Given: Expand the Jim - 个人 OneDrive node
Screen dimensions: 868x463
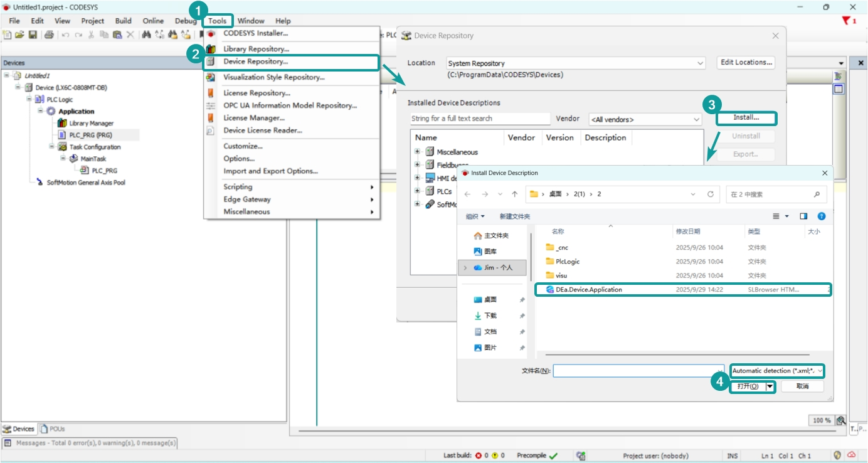Looking at the screenshot, I should pos(465,267).
